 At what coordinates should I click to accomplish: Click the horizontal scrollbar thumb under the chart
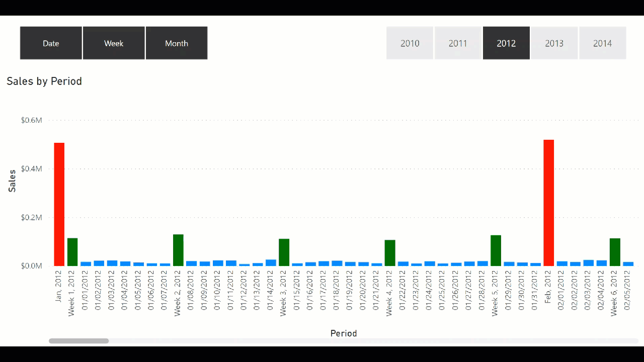(x=78, y=341)
